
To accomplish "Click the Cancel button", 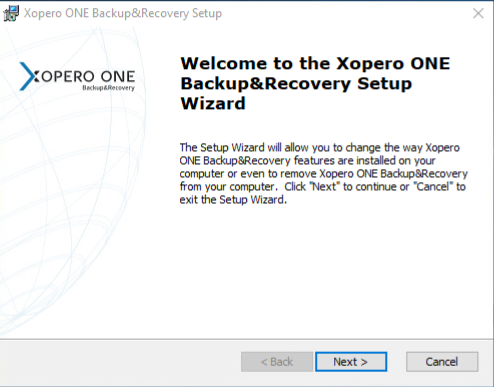I will (442, 362).
